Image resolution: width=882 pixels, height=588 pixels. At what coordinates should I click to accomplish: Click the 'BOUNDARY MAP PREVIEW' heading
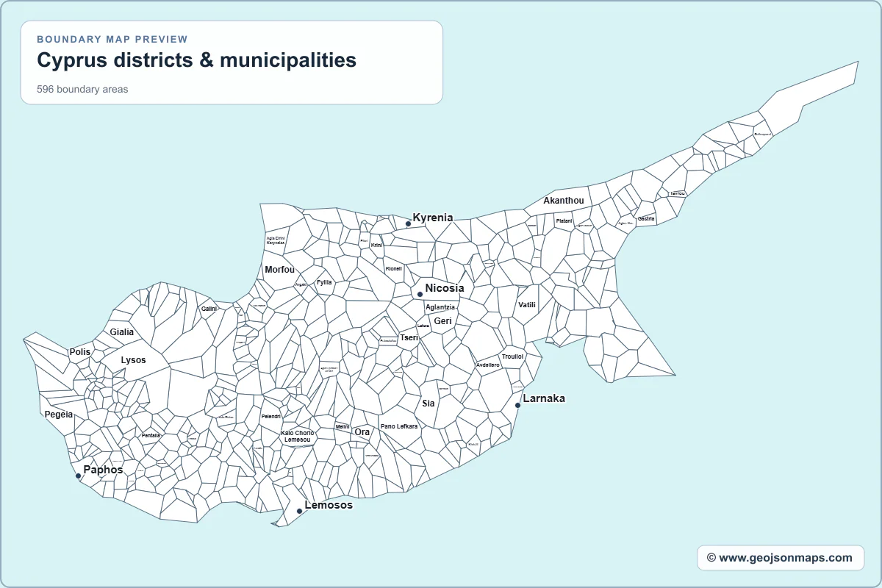coord(112,40)
